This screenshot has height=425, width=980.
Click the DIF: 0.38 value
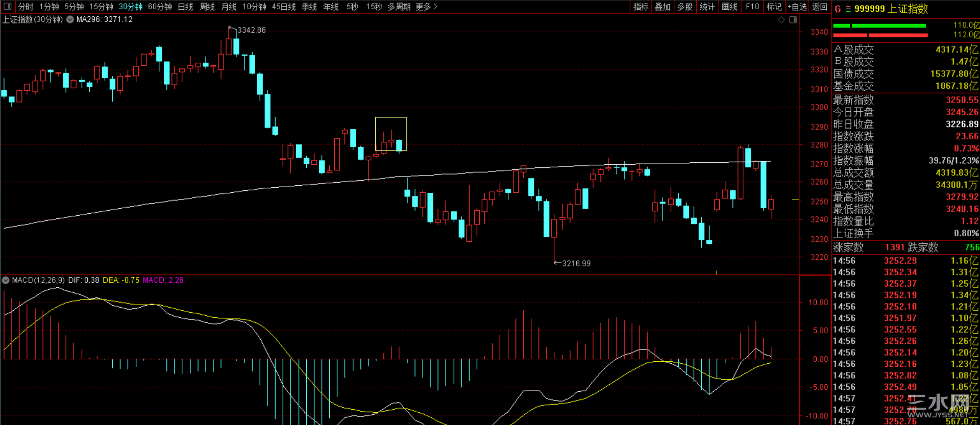pyautogui.click(x=84, y=280)
